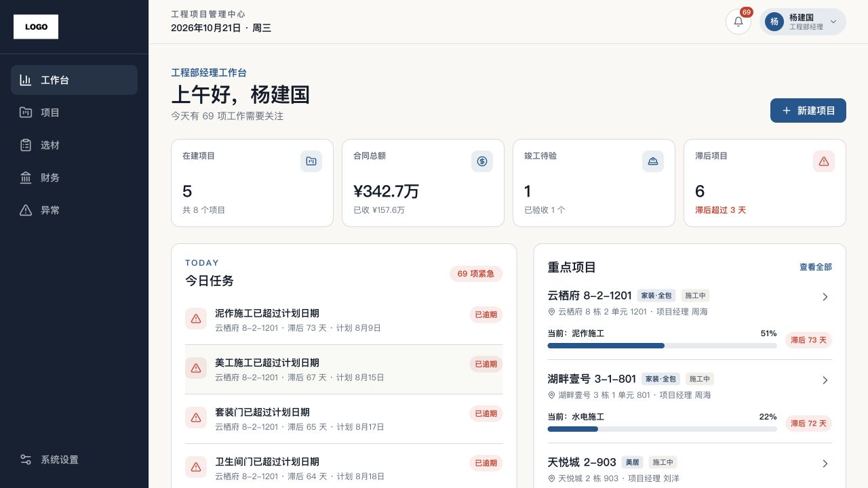Go to 项目 in the sidebar
The width and height of the screenshot is (868, 488).
74,113
